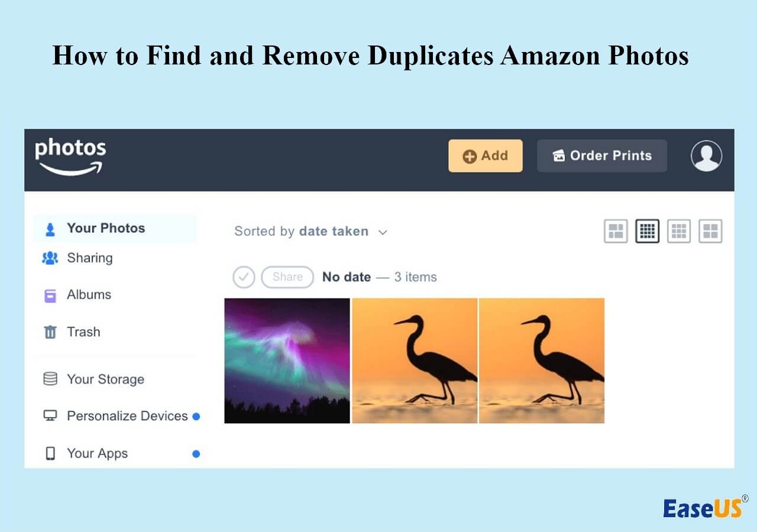The width and height of the screenshot is (757, 532).
Task: Click the Sharing people icon
Action: [x=50, y=258]
